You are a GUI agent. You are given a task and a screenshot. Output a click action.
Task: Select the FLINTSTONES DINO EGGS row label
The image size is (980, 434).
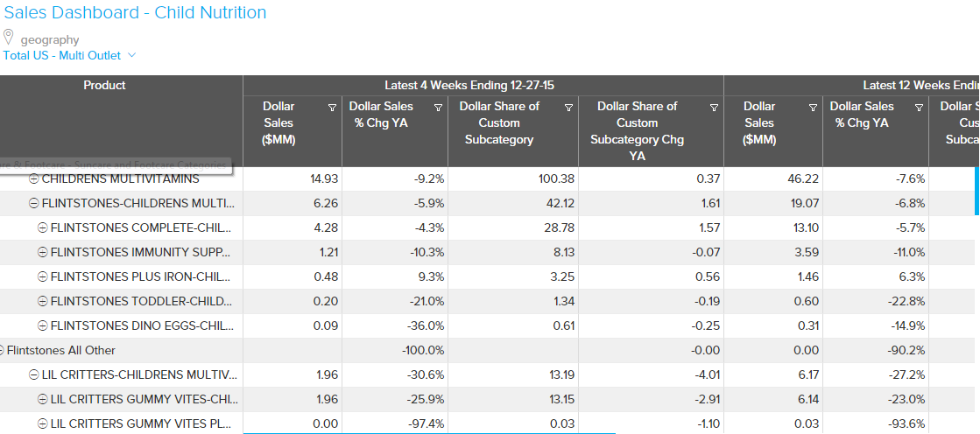(142, 325)
